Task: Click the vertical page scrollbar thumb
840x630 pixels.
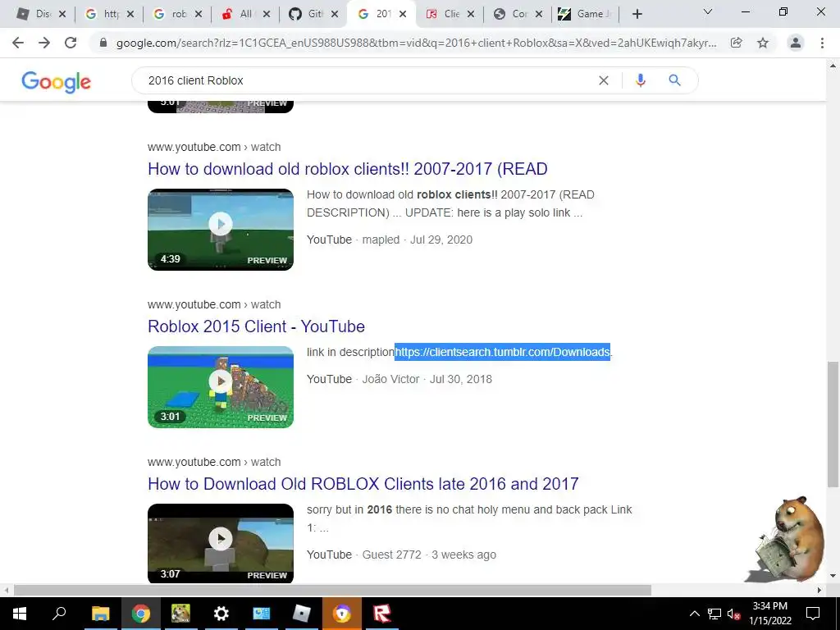Action: click(833, 424)
